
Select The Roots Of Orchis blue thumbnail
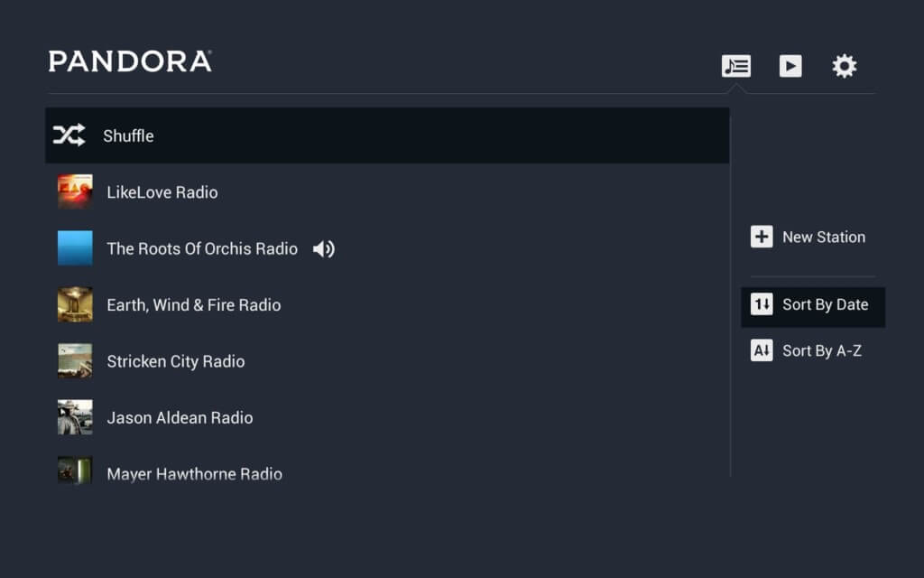75,247
